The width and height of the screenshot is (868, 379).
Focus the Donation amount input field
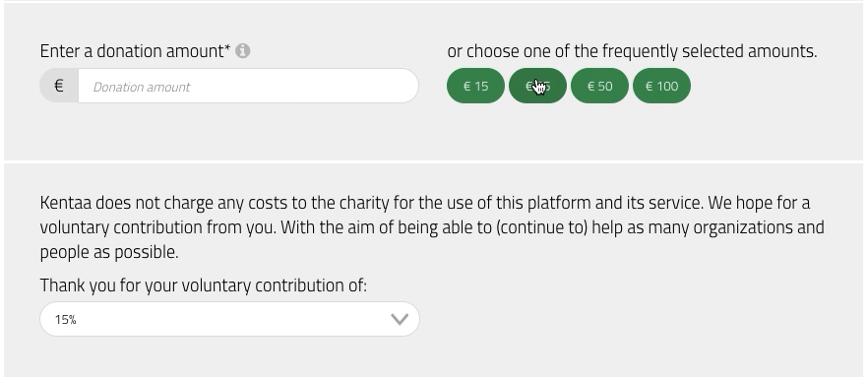248,86
